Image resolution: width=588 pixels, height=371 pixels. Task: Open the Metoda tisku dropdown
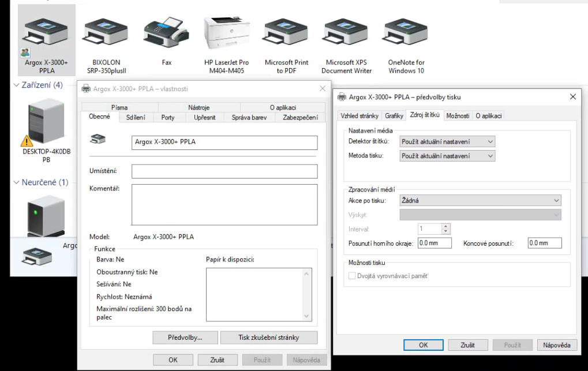447,156
